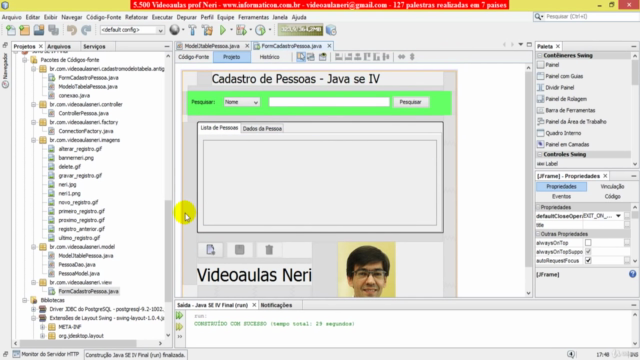640x360 pixels.
Task: Create a new file from the toolbar
Action: click(11, 30)
